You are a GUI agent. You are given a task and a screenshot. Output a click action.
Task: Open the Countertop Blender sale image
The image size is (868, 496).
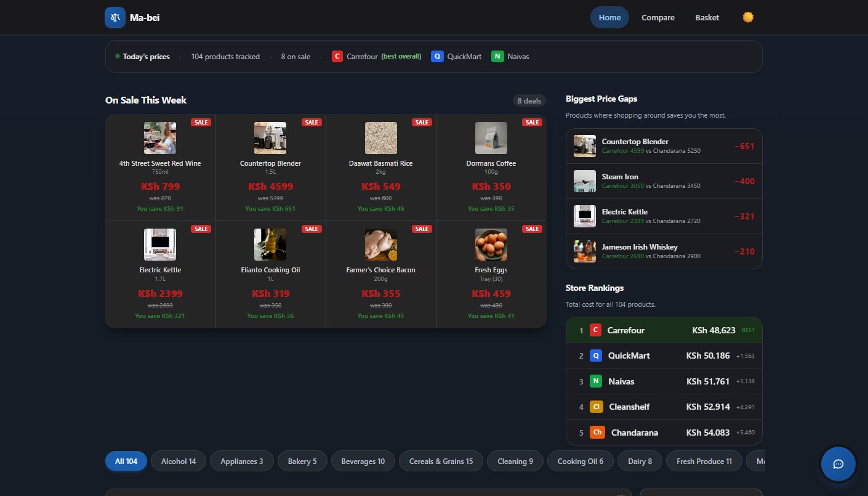click(270, 138)
